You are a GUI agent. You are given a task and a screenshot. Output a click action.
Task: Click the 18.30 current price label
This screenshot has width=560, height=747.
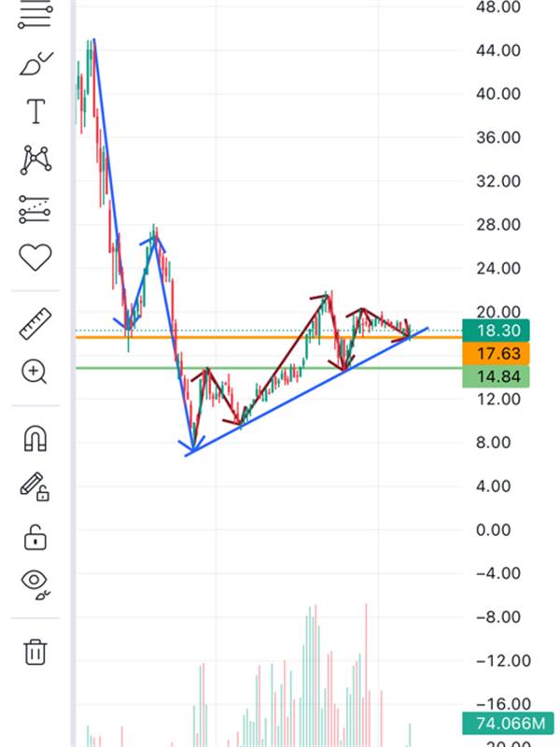[x=496, y=331]
